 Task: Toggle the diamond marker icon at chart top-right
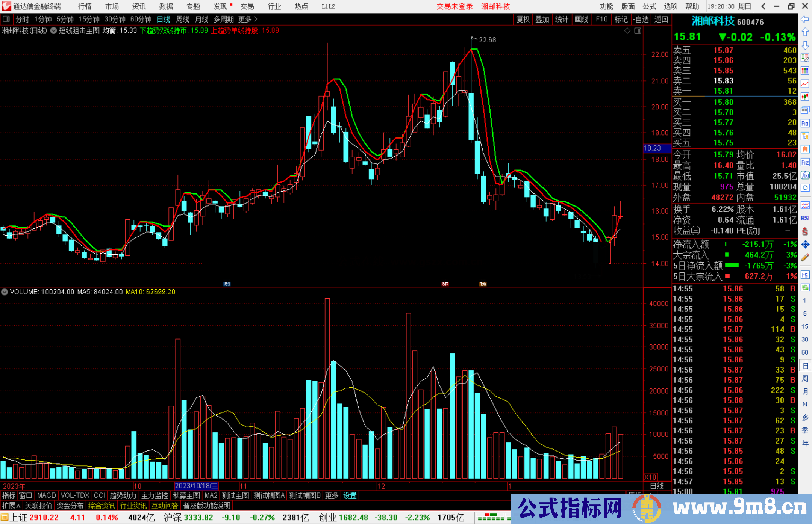(x=627, y=31)
